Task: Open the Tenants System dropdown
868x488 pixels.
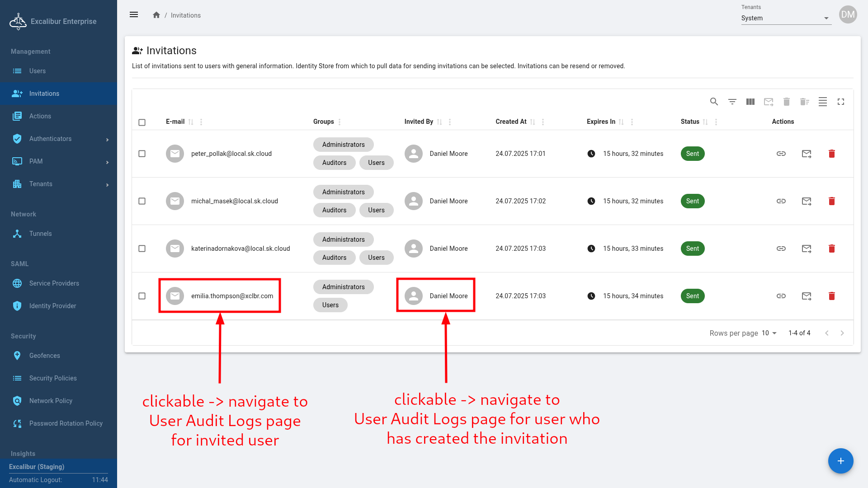Action: click(786, 18)
